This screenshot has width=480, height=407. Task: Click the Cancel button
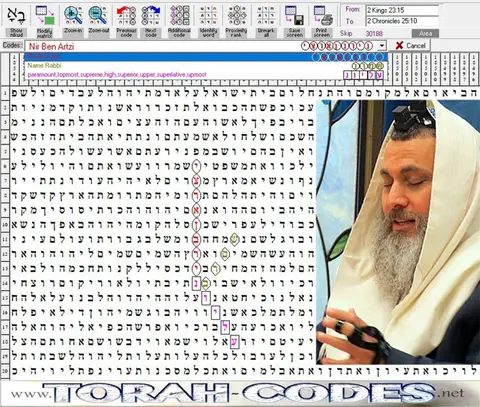(x=411, y=46)
